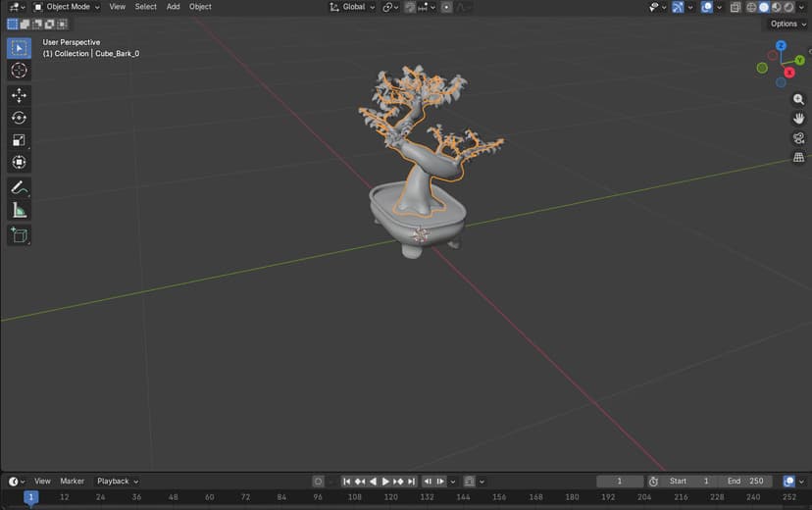Open the timeline View menu
This screenshot has width=812, height=510.
click(42, 481)
